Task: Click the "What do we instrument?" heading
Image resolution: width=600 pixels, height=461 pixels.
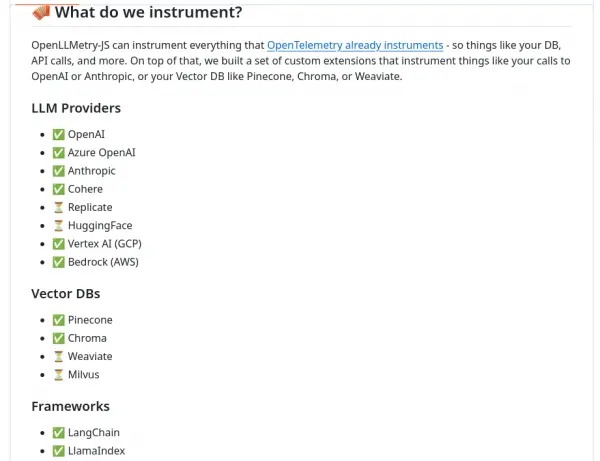Action: coord(148,13)
